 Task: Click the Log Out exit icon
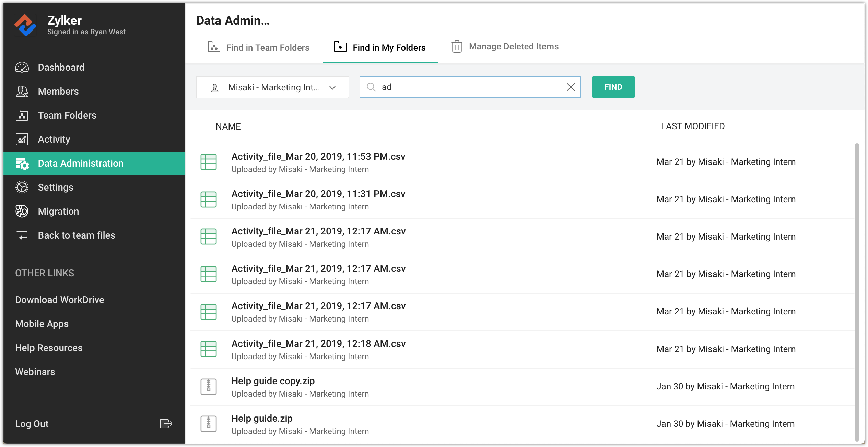click(x=166, y=424)
